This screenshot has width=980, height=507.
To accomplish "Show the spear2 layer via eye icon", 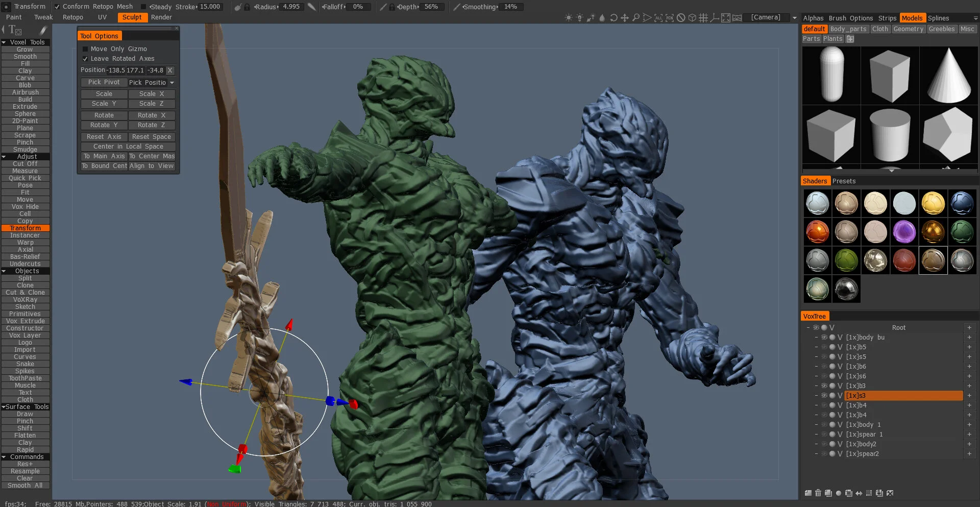I will (824, 454).
